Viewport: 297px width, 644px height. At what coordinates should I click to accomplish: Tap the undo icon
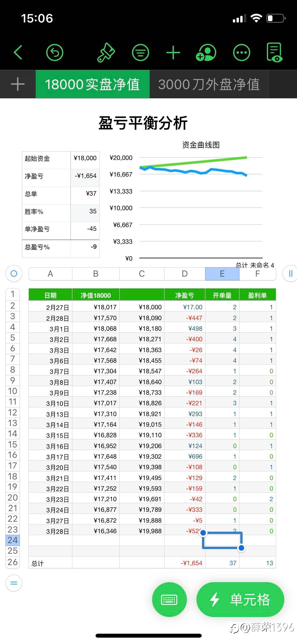pyautogui.click(x=55, y=52)
